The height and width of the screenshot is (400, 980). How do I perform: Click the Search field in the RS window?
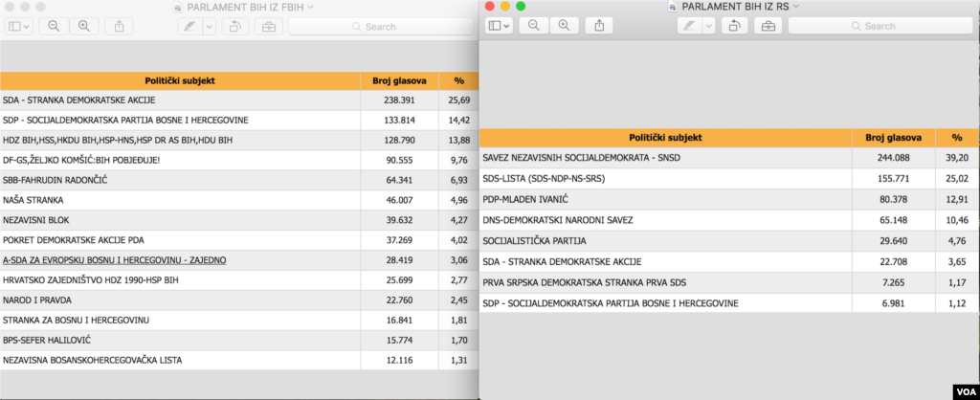click(880, 26)
